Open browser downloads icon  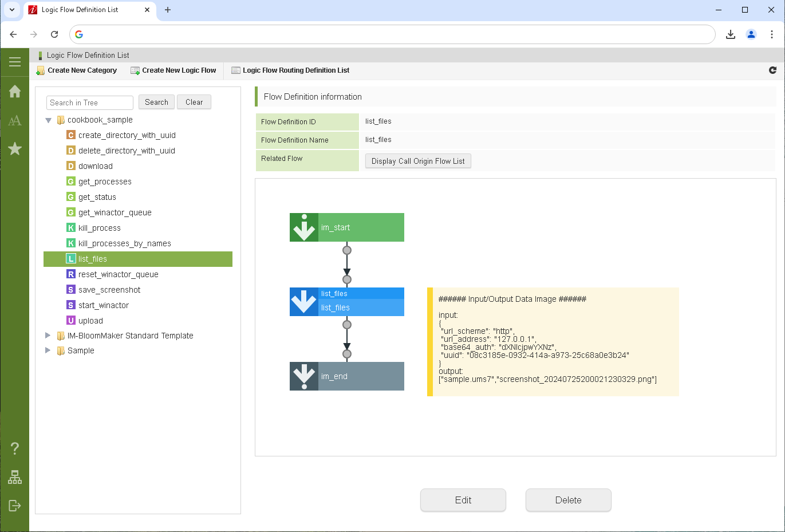pyautogui.click(x=731, y=34)
